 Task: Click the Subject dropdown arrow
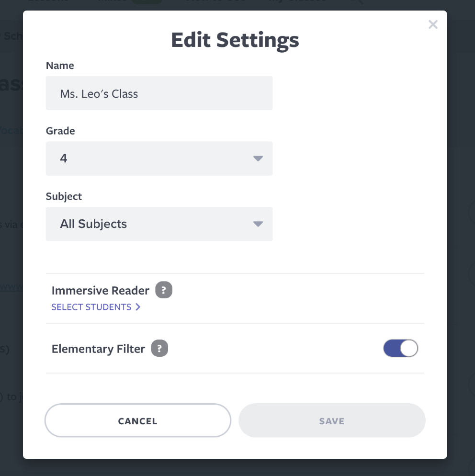pyautogui.click(x=258, y=224)
